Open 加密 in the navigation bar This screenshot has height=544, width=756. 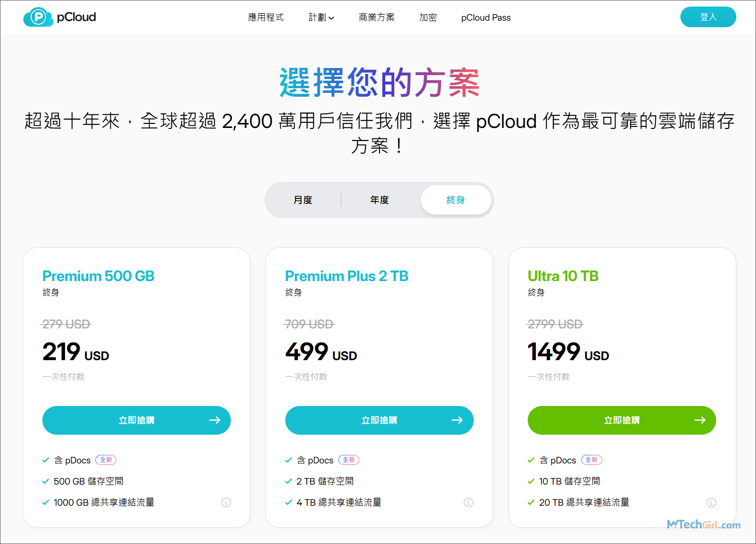[428, 18]
